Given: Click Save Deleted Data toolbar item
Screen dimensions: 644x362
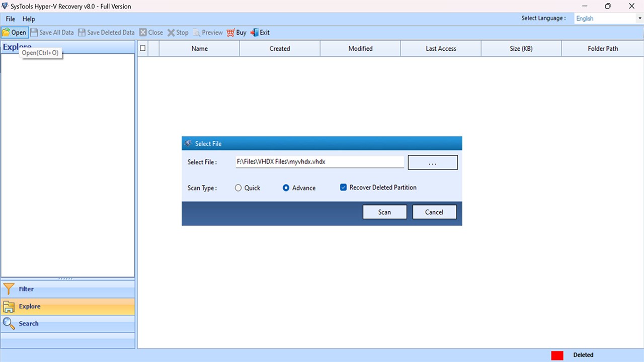Looking at the screenshot, I should tap(106, 32).
